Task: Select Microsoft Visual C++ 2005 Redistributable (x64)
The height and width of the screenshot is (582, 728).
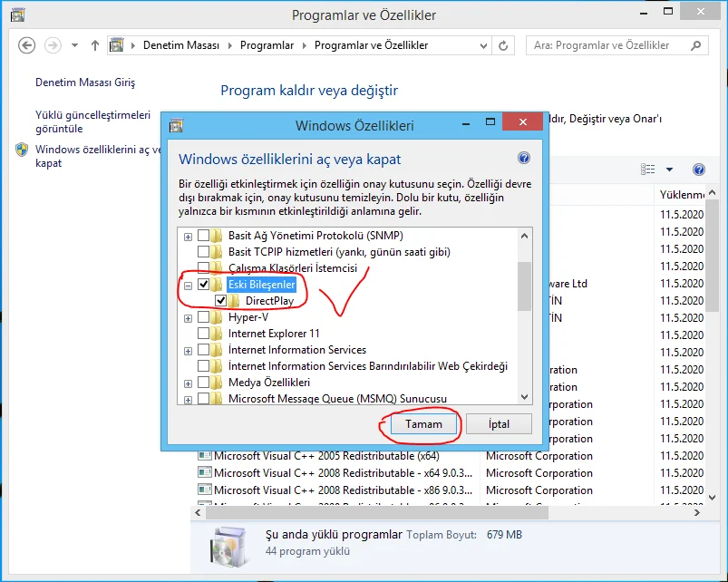Action: coord(327,456)
